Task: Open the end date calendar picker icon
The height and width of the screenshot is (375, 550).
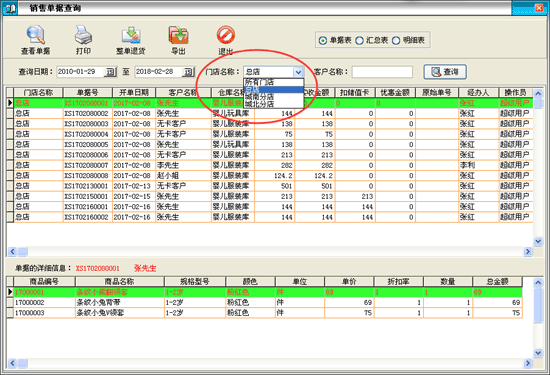Action: (x=188, y=72)
